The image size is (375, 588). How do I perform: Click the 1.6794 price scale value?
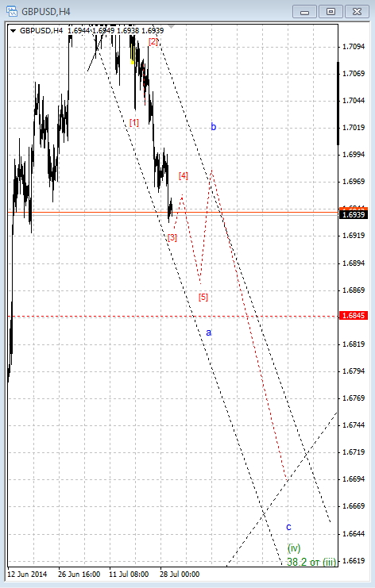click(x=354, y=371)
